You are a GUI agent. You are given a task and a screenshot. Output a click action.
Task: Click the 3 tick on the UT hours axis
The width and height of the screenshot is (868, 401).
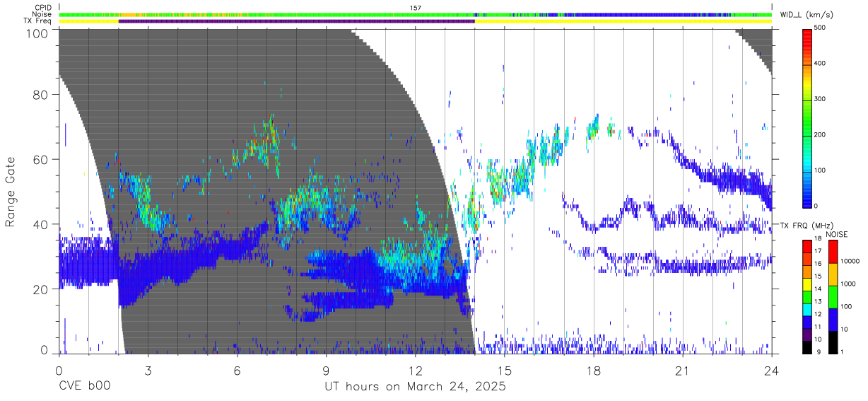pyautogui.click(x=148, y=370)
